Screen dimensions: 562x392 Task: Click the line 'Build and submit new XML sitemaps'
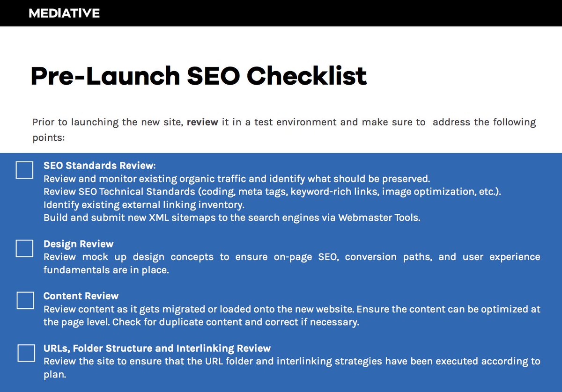232,218
